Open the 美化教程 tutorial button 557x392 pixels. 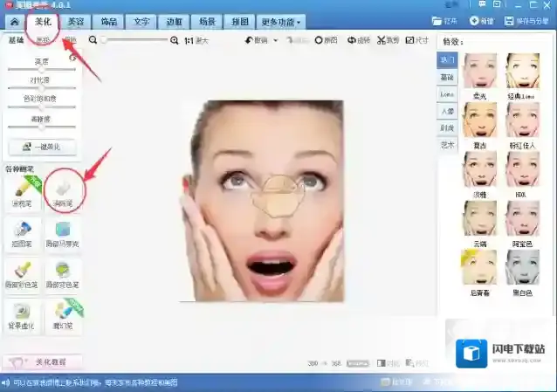coord(42,362)
